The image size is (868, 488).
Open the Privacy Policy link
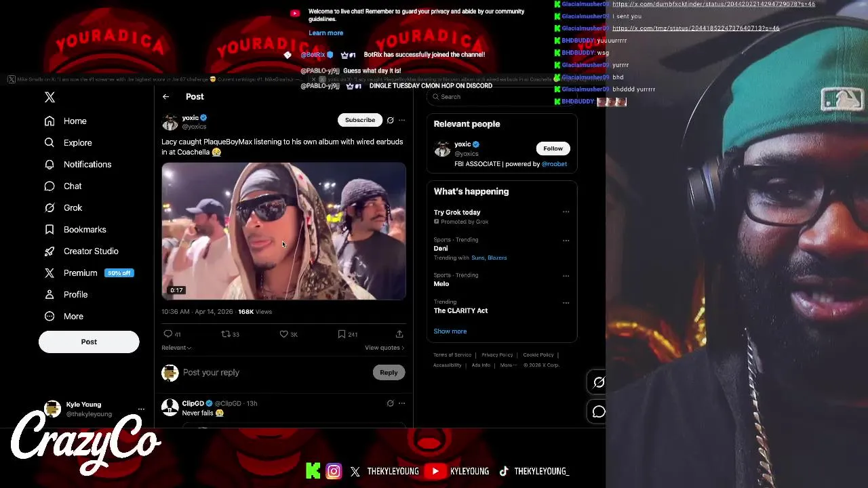point(497,355)
